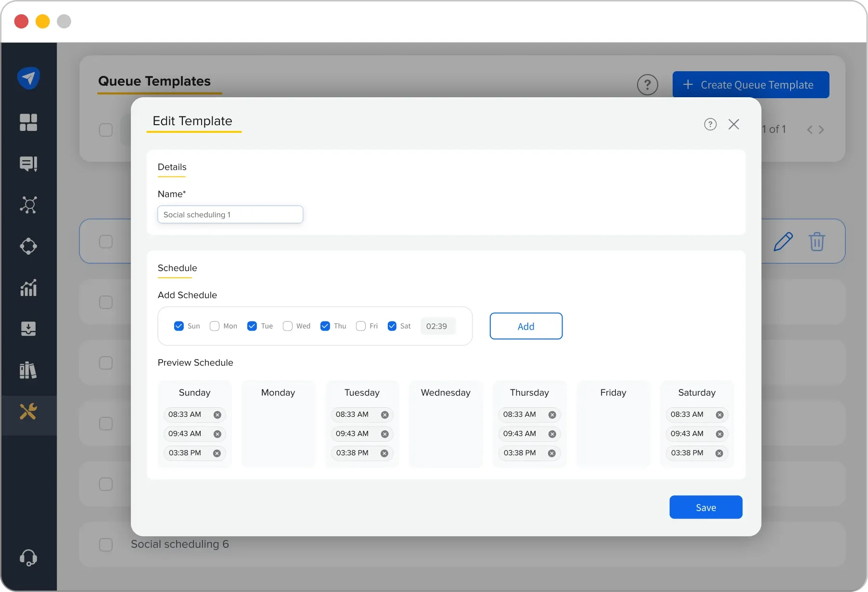This screenshot has width=868, height=592.
Task: Enable the Mon checkbox
Action: (214, 326)
